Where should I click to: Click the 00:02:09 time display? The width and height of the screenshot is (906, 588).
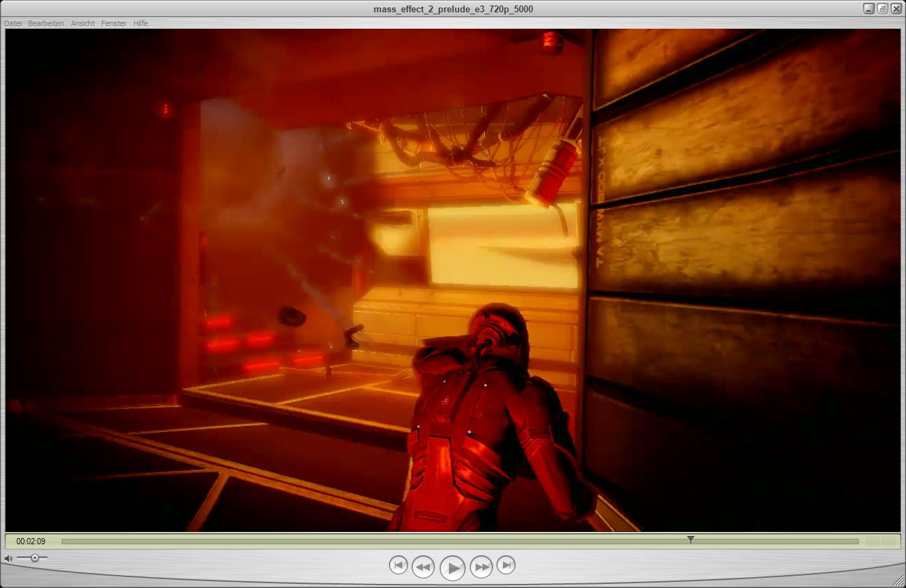(31, 542)
